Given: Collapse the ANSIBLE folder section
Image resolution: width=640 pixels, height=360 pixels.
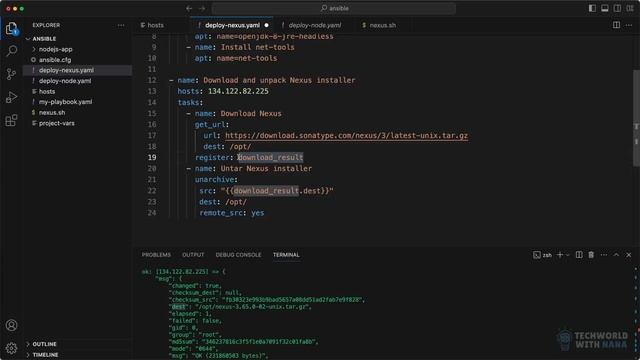Looking at the screenshot, I should pos(44,39).
